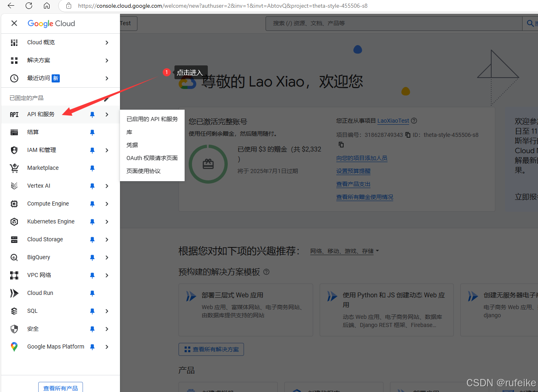The height and width of the screenshot is (392, 538).
Task: Reload the browser page
Action: pyautogui.click(x=29, y=6)
